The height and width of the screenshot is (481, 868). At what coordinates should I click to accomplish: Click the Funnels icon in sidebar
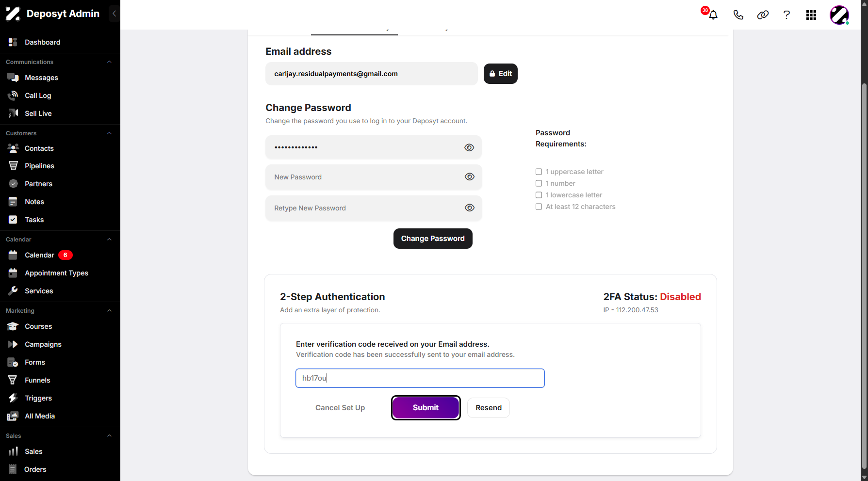(x=13, y=380)
